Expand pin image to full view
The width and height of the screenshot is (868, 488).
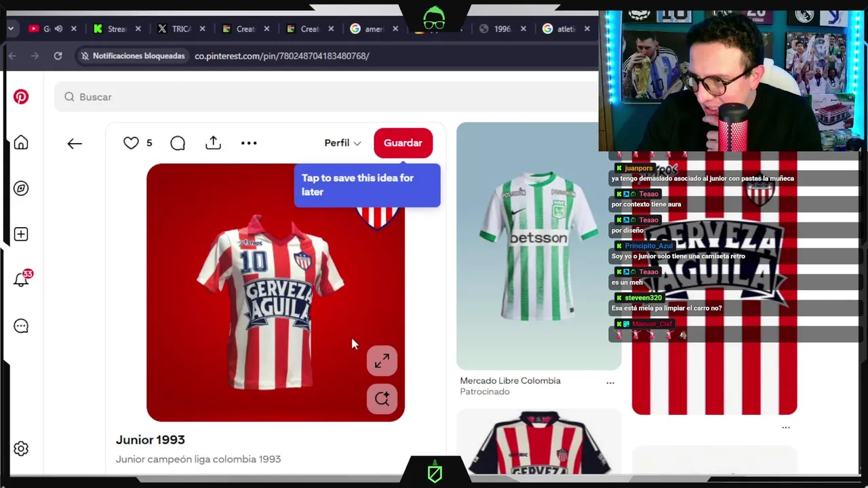(x=382, y=361)
